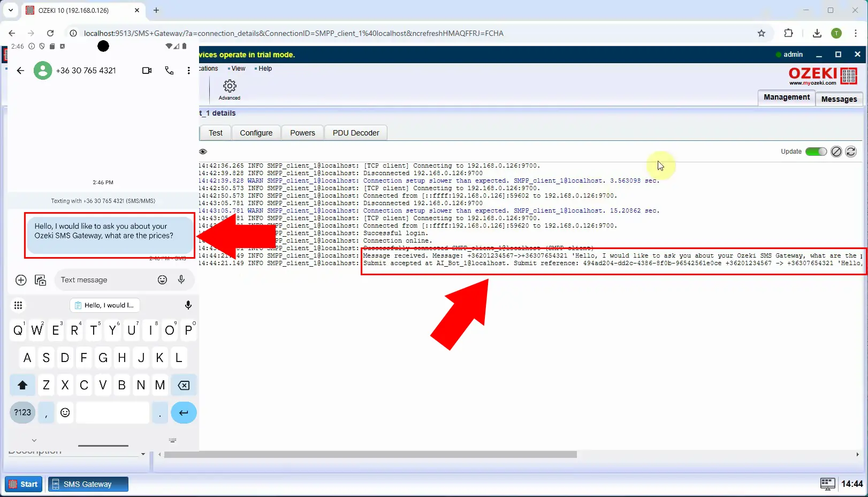Click the keyboard icon in system tray
Image resolution: width=868 pixels, height=497 pixels.
coord(827,484)
